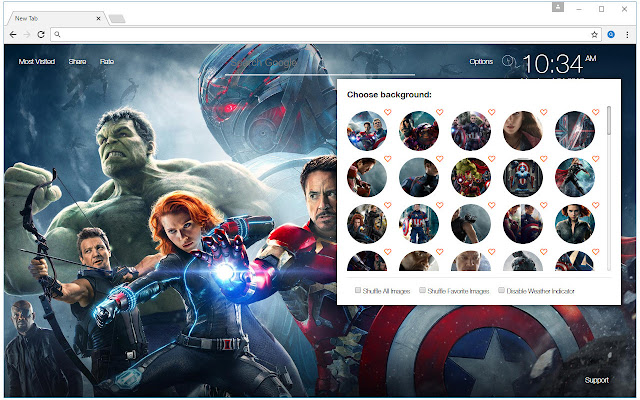
Task: Open the blue extension icon in toolbar
Action: tap(611, 35)
